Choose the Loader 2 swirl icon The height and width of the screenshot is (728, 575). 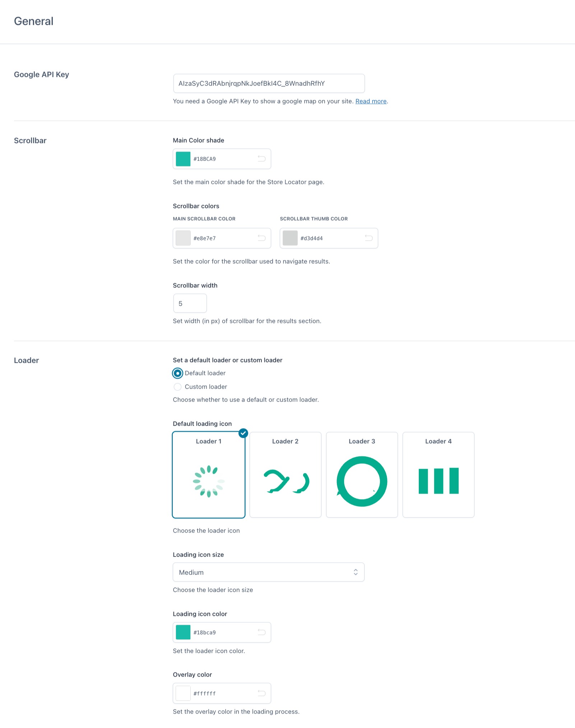coord(286,474)
